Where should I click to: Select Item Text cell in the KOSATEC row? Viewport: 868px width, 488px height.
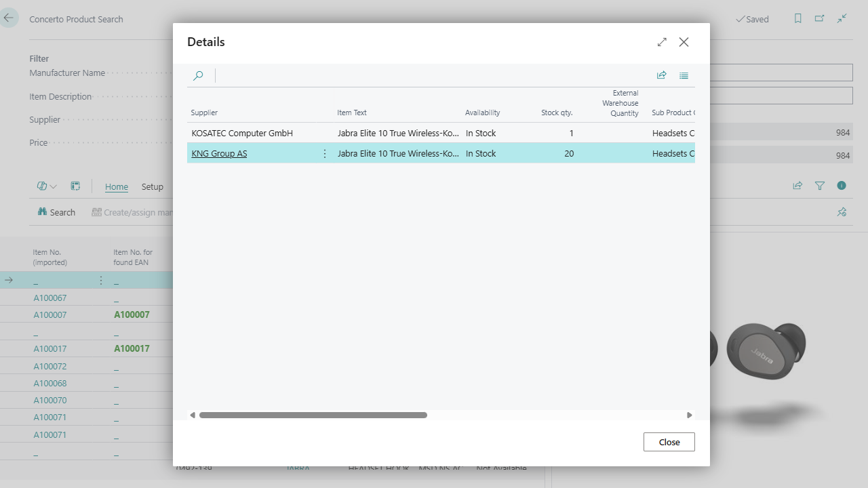point(398,133)
